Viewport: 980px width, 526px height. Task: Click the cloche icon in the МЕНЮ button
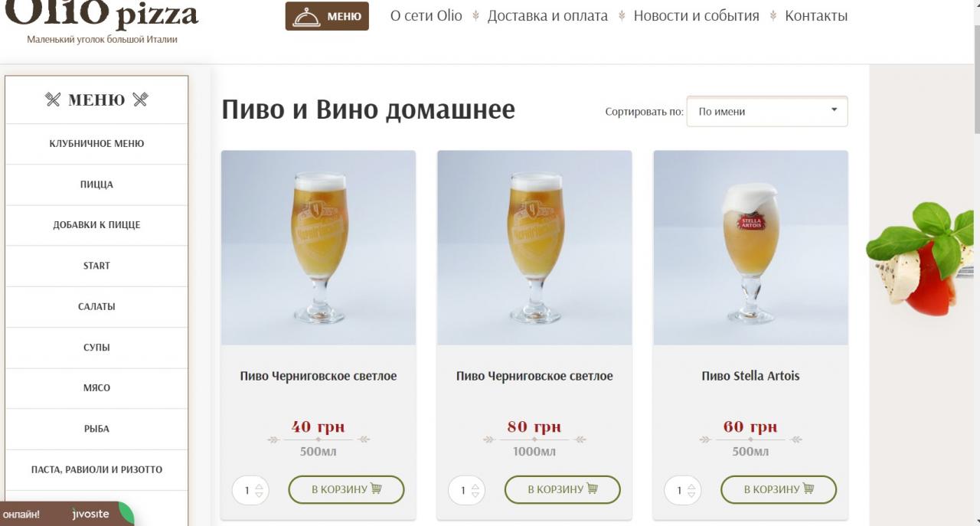click(307, 16)
